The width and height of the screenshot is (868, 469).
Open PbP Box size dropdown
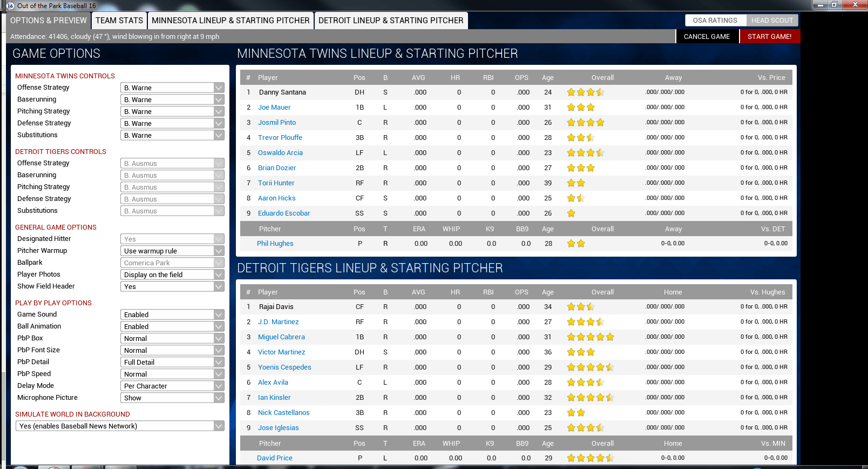[x=172, y=338]
